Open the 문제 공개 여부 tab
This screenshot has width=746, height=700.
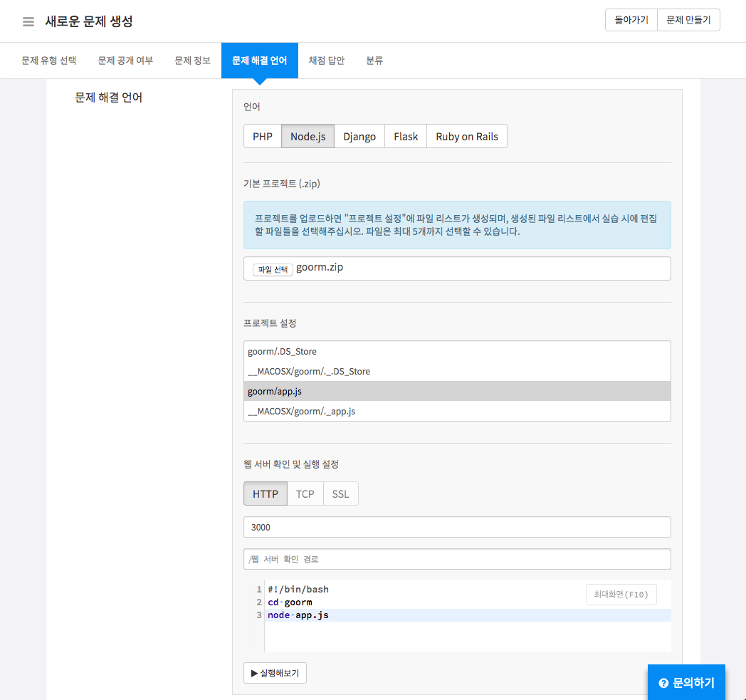point(125,61)
